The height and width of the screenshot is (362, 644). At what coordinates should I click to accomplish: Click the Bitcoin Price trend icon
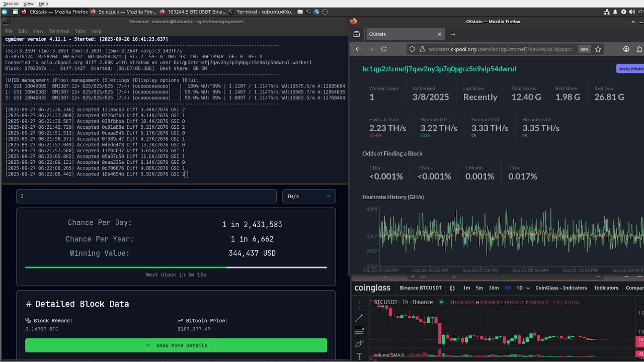[x=180, y=321]
